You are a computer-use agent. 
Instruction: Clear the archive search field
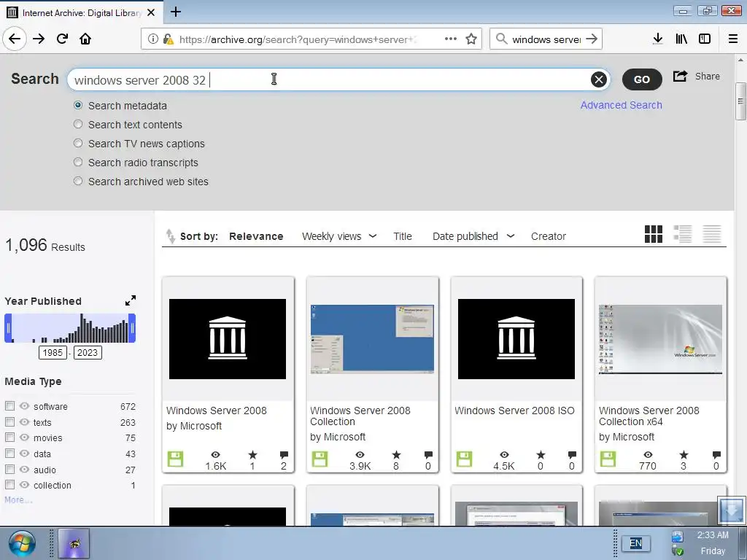(x=599, y=79)
